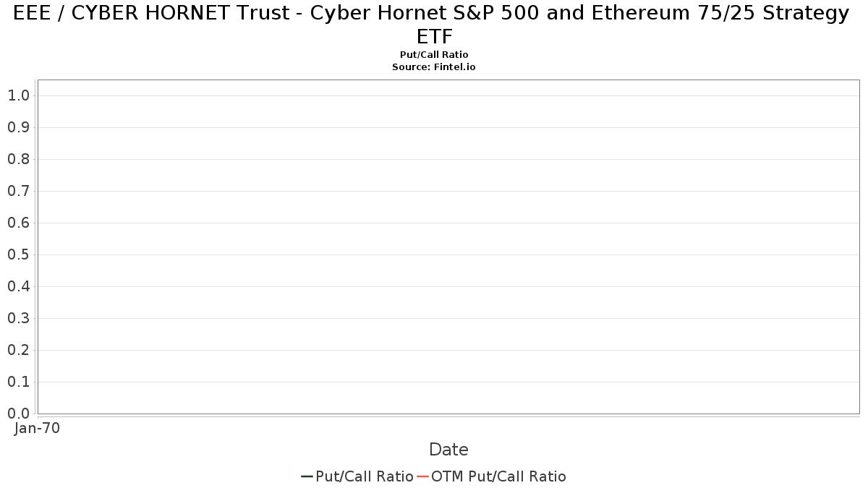Screen dimensions: 868x488
Task: Click the Jan-70 x-axis tick label
Action: pyautogui.click(x=37, y=428)
